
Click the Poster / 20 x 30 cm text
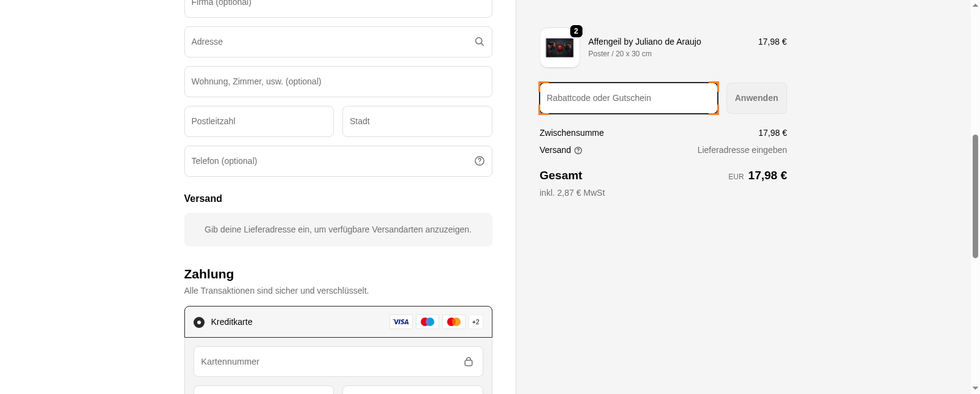pyautogui.click(x=620, y=54)
